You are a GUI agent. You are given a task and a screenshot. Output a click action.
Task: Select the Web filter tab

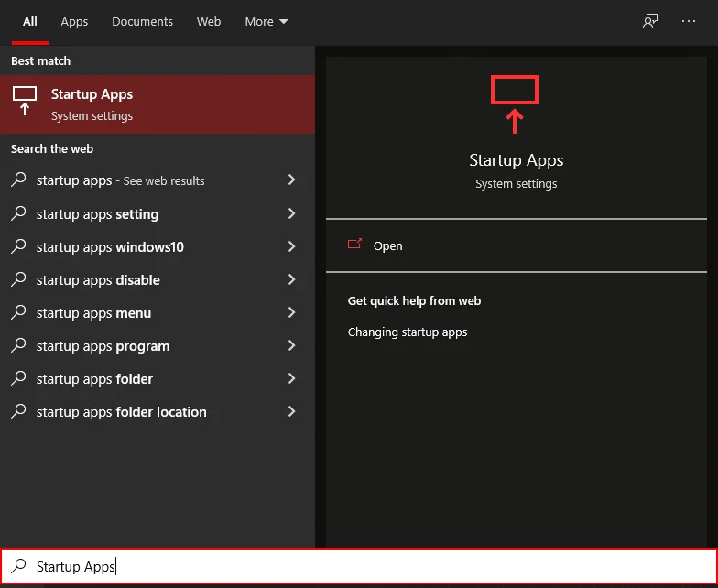pyautogui.click(x=209, y=21)
